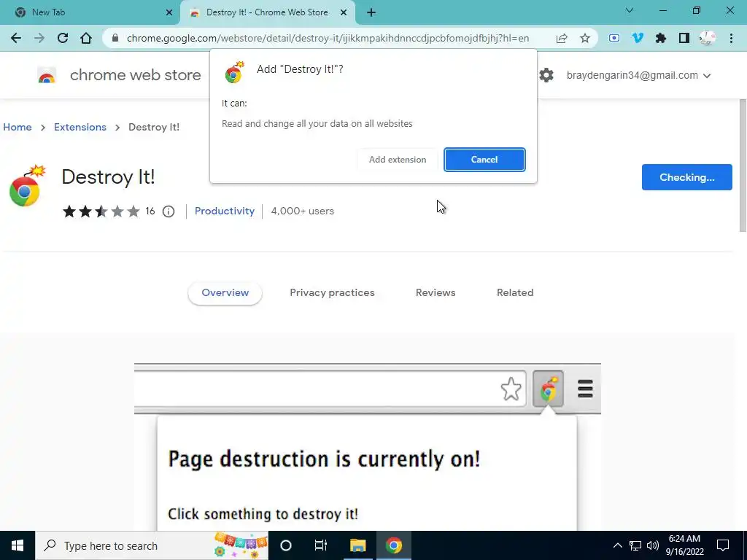747x560 pixels.
Task: Show hidden system tray icons
Action: [617, 545]
